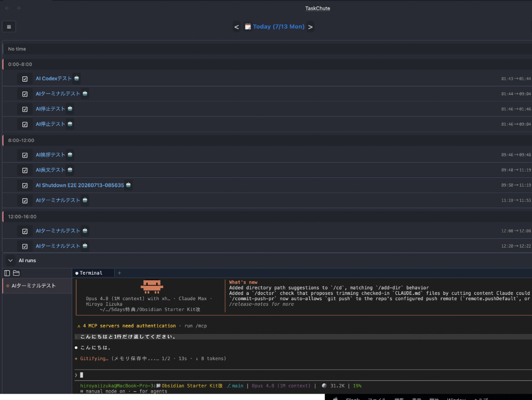Toggle the sidebar panel icon in AI runs
The width and height of the screenshot is (532, 400).
click(7, 273)
